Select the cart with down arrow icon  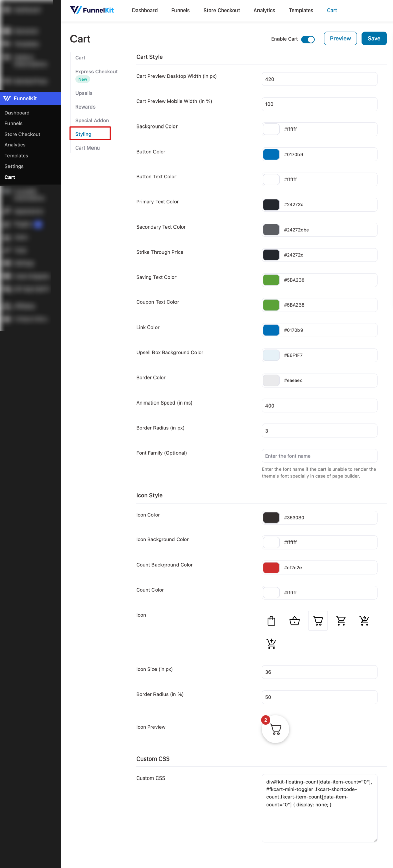point(364,620)
